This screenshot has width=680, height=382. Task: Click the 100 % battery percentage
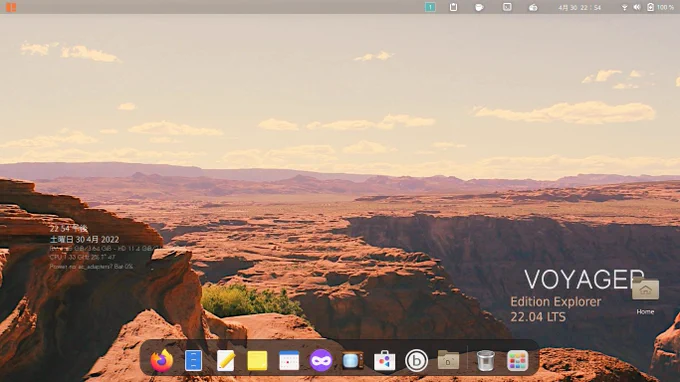(x=665, y=7)
